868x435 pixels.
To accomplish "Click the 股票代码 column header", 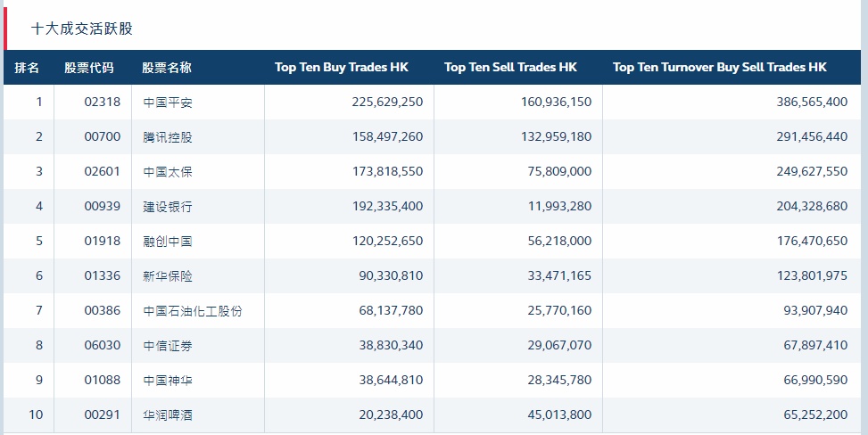I will (89, 68).
